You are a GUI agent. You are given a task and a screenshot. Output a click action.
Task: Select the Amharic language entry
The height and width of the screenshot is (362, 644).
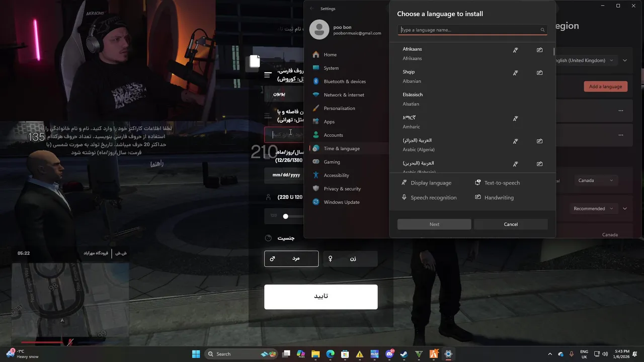(x=472, y=122)
